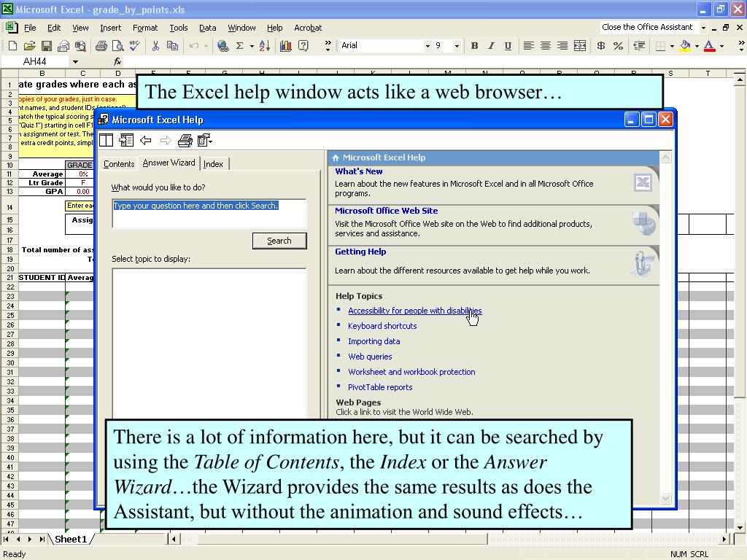Switch to the Index tab in Help
Viewport: 747px width, 560px height.
click(213, 164)
